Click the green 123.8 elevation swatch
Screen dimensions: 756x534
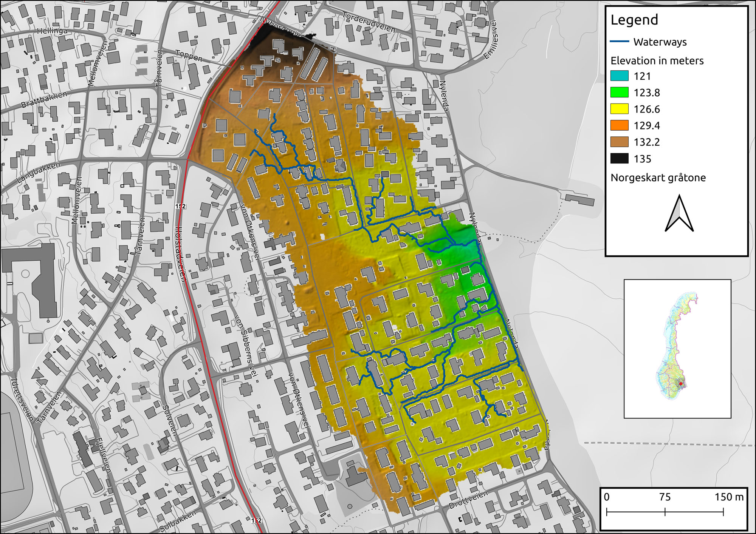pos(619,93)
